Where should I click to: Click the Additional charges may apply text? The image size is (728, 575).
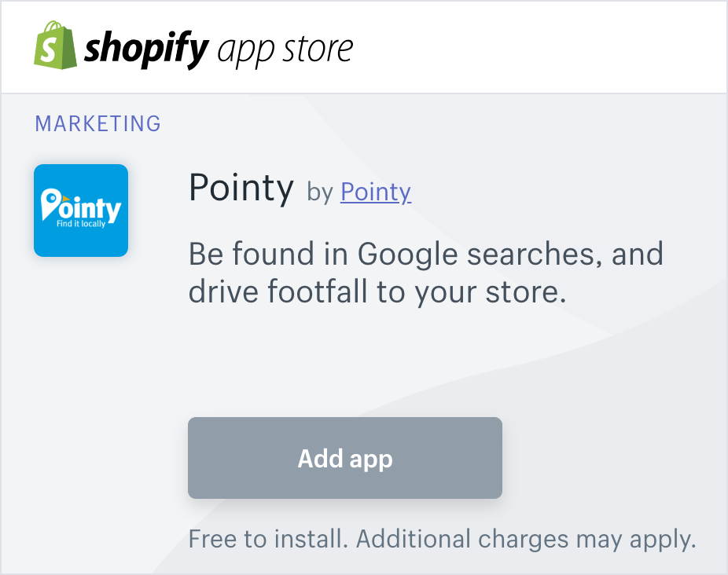click(526, 540)
